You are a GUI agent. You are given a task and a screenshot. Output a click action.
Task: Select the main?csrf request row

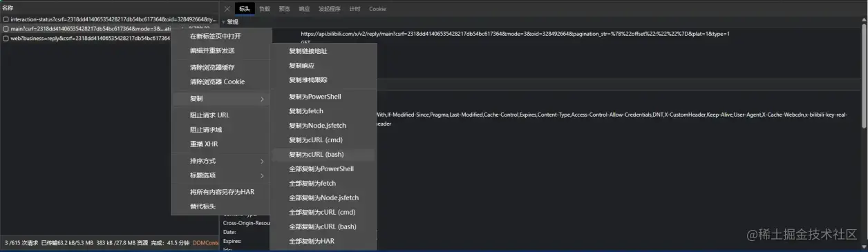pyautogui.click(x=86, y=29)
